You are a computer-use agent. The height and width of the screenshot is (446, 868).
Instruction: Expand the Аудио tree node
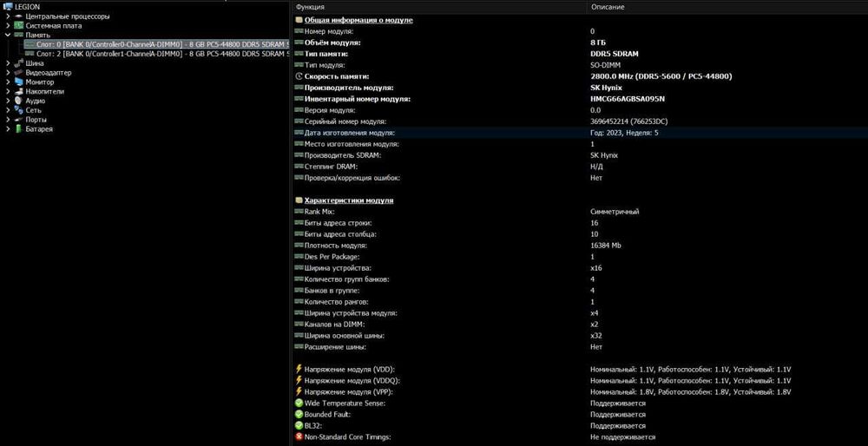[8, 101]
